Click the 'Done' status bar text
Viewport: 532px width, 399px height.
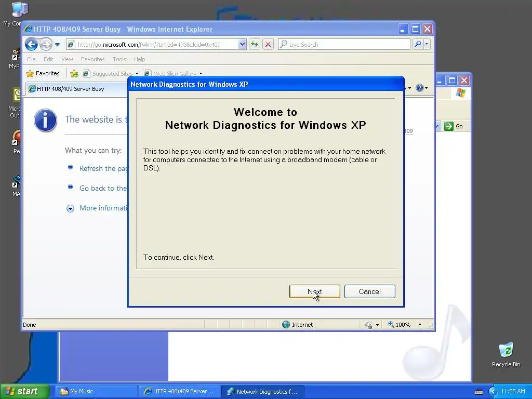click(x=30, y=325)
